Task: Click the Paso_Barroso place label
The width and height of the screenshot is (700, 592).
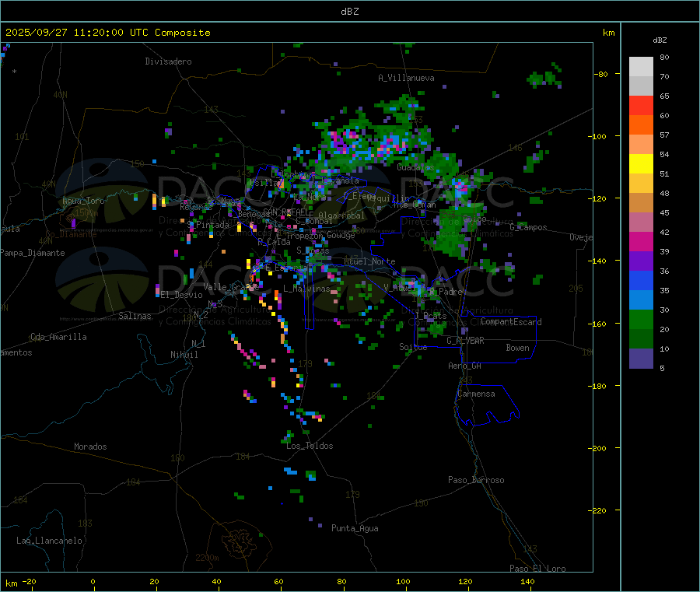Action: click(x=476, y=480)
